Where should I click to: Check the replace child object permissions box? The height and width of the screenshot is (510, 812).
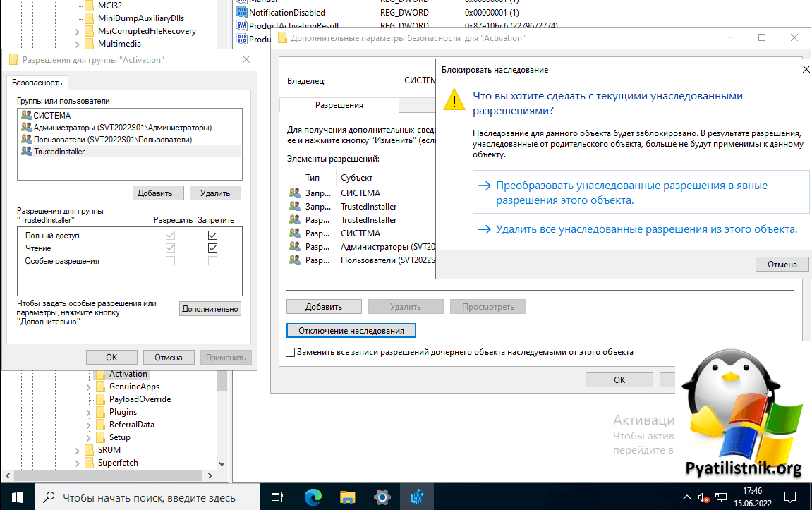click(x=291, y=352)
